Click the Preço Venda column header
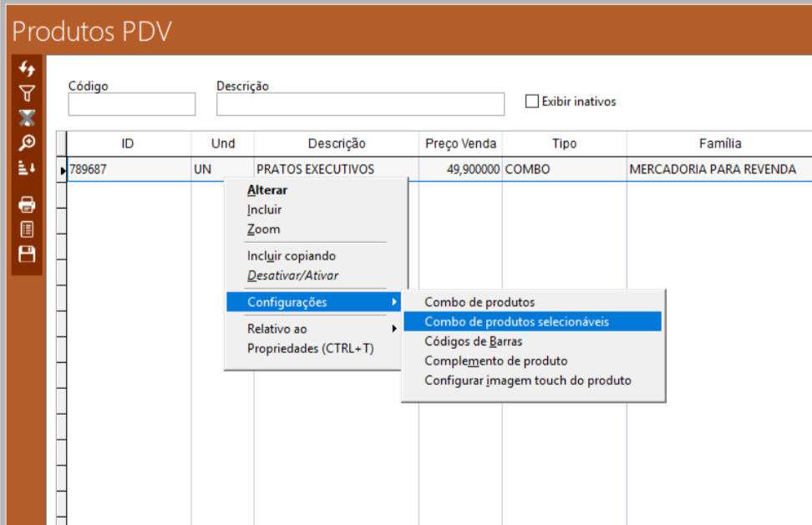Image resolution: width=812 pixels, height=525 pixels. (460, 144)
